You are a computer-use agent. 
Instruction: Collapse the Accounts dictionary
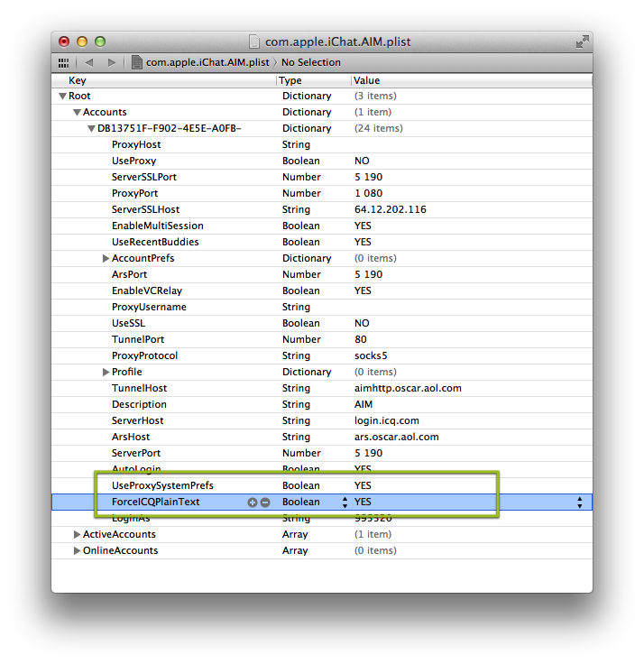pos(77,112)
